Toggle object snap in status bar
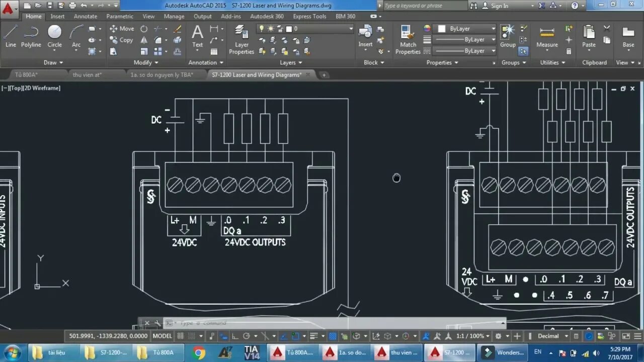Viewport: 644px width, 362px height. pos(296,336)
